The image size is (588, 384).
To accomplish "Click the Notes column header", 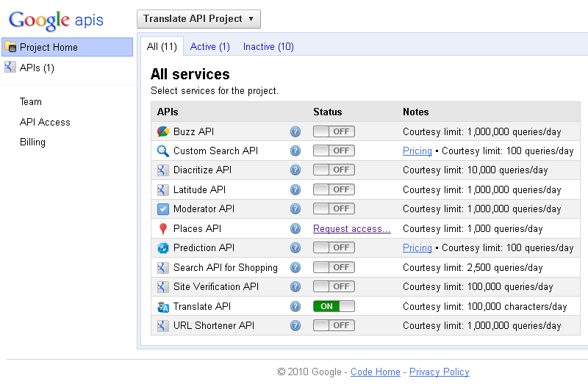I will coord(415,112).
